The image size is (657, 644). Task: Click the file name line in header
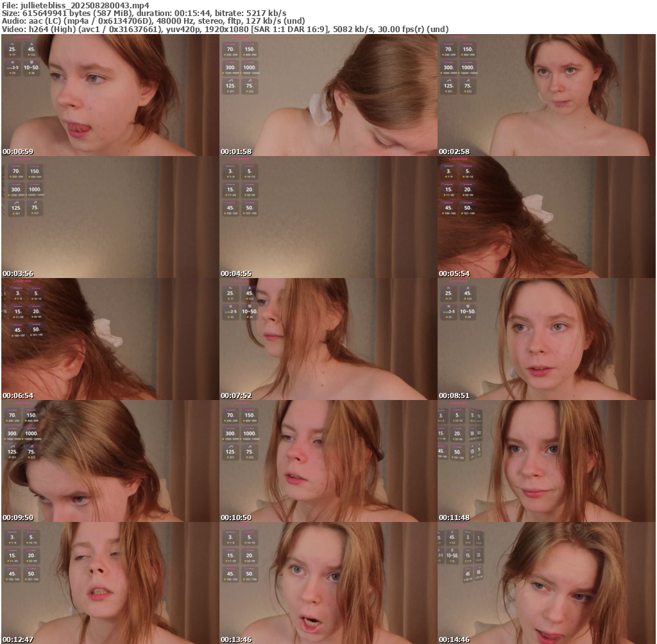click(x=76, y=4)
